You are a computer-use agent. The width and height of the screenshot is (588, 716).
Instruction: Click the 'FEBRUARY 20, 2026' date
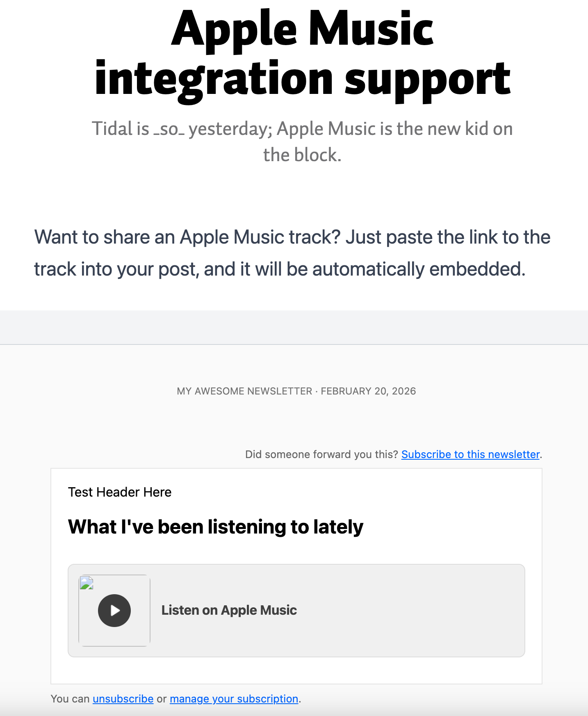pos(368,391)
